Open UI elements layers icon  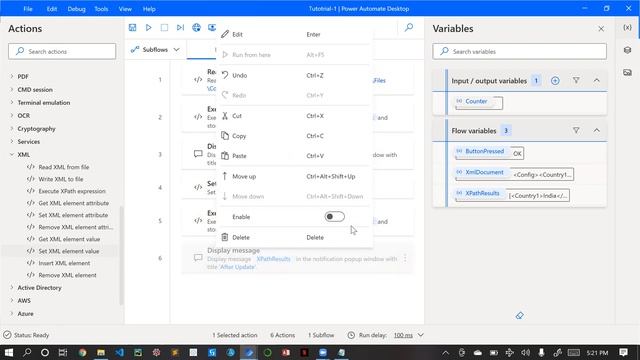[x=627, y=50]
